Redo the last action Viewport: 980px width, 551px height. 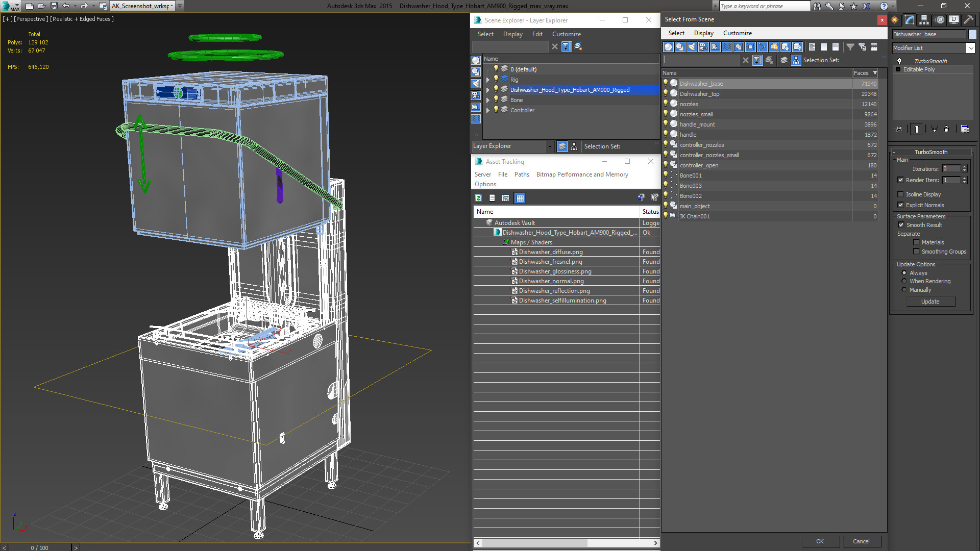click(85, 6)
